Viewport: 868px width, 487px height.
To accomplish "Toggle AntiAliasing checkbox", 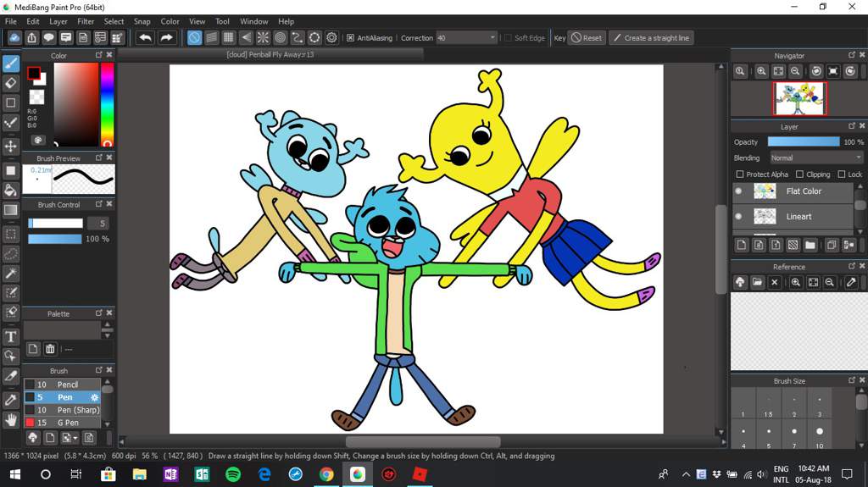I will (350, 37).
